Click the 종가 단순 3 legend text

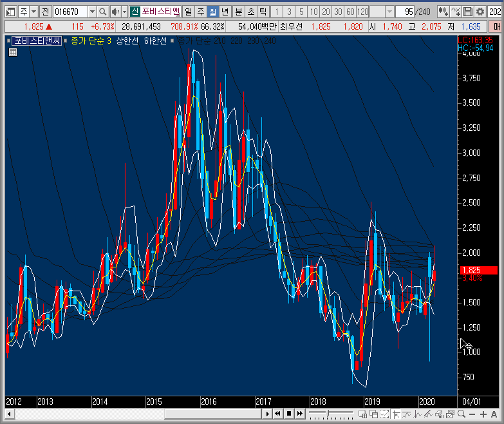(x=91, y=41)
